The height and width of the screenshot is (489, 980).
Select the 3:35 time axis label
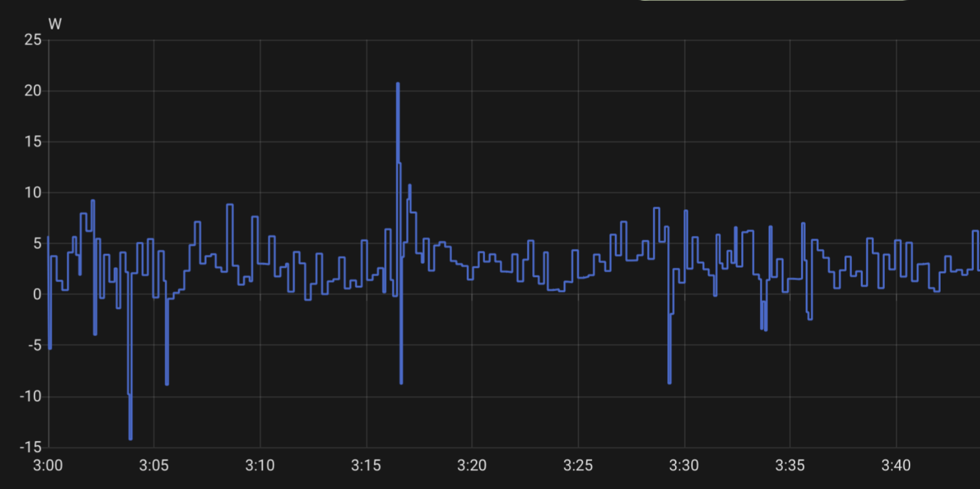pyautogui.click(x=790, y=466)
